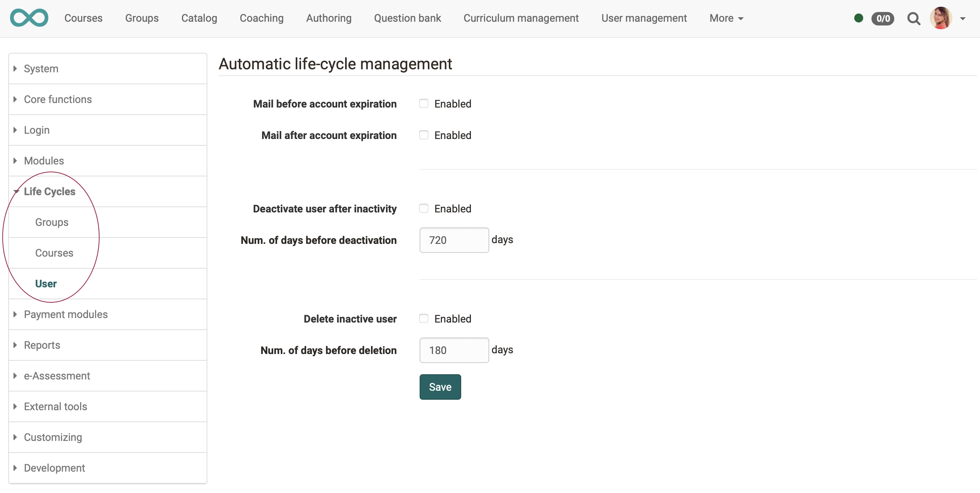Enable Deactivate user after inactivity
Screen dimensions: 980x493
click(423, 208)
